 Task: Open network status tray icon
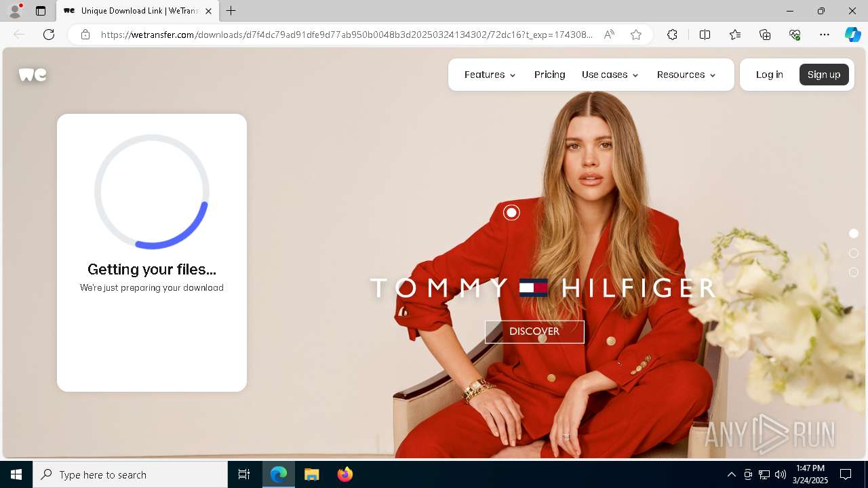764,474
